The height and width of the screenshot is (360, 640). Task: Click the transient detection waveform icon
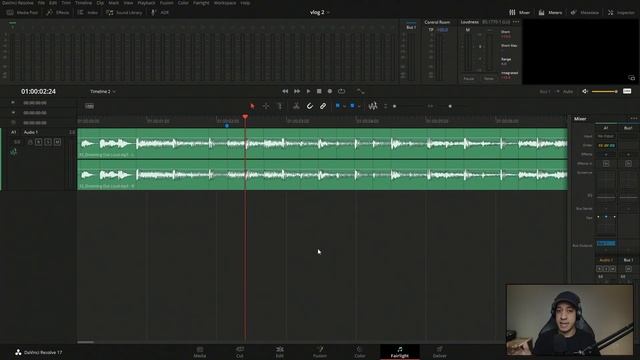373,106
